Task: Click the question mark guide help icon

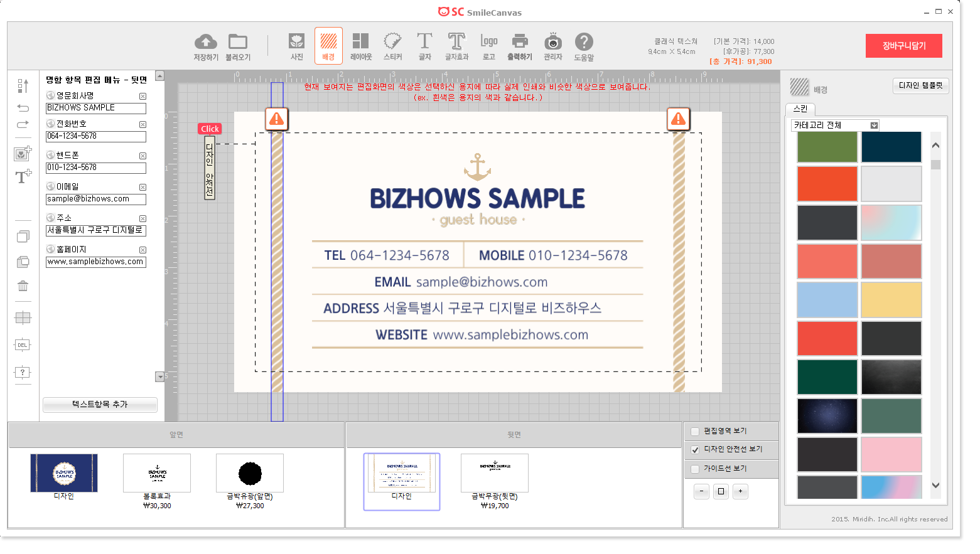Action: pos(23,373)
